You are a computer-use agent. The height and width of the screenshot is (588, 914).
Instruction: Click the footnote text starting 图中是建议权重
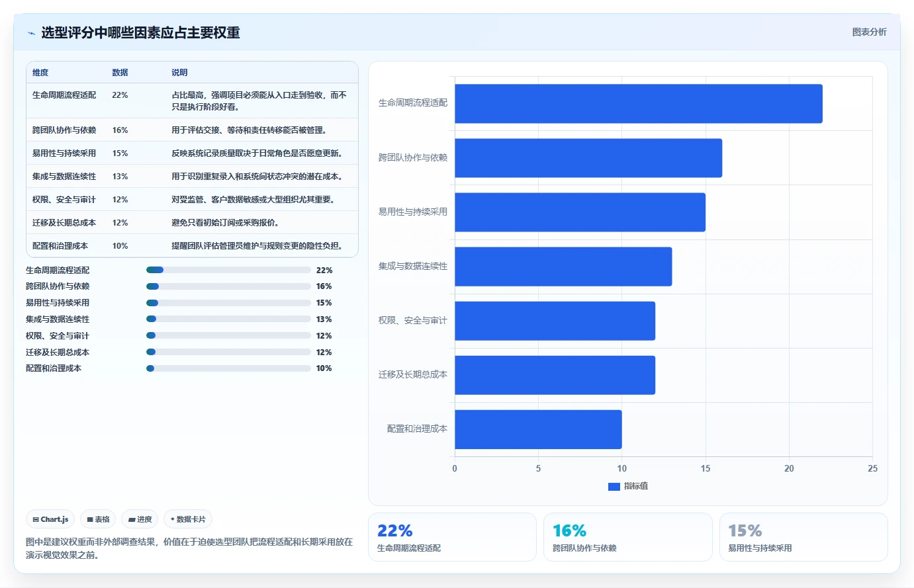(x=189, y=548)
